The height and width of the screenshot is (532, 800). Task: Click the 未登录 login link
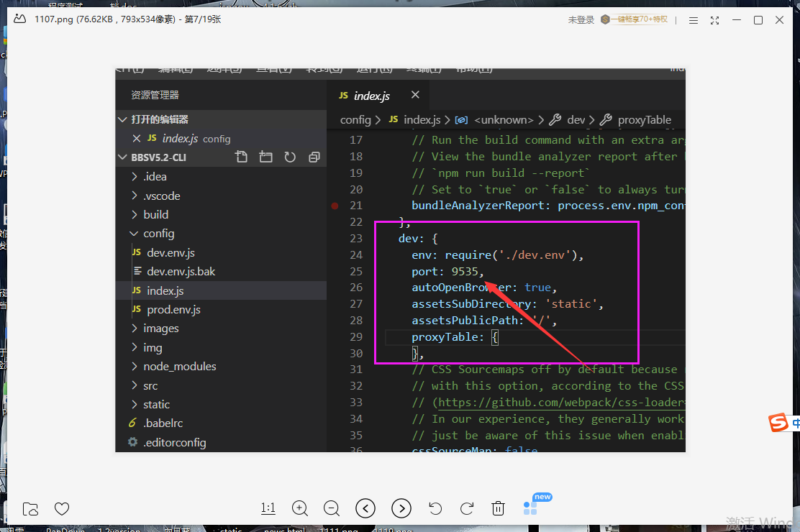[581, 20]
